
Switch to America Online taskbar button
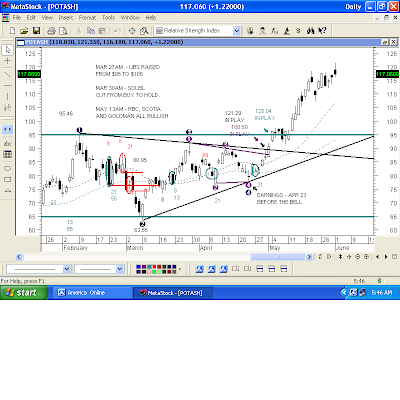[91, 293]
